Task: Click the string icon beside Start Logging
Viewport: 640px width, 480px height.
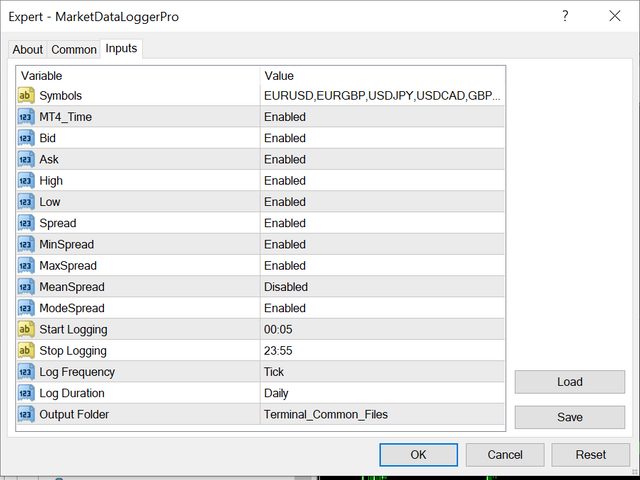Action: (x=26, y=329)
